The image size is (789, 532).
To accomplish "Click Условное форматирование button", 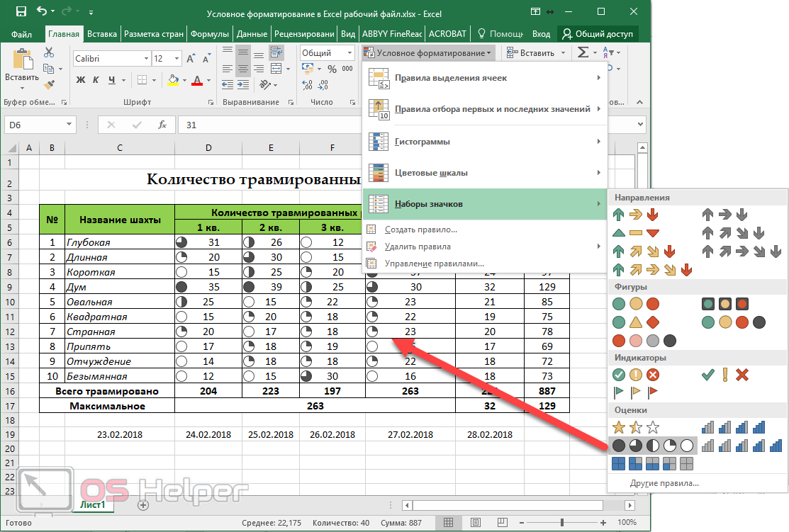I will 427,53.
